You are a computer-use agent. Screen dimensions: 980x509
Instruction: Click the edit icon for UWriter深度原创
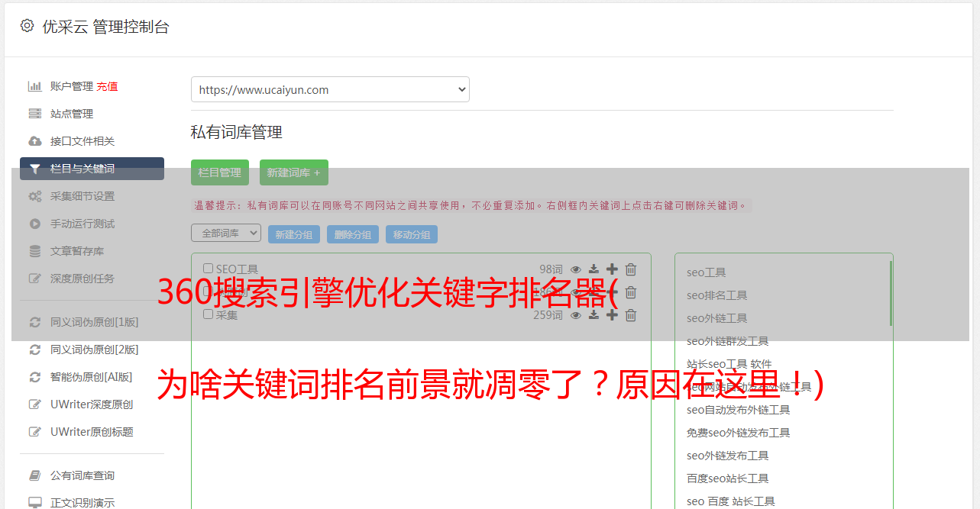click(34, 404)
